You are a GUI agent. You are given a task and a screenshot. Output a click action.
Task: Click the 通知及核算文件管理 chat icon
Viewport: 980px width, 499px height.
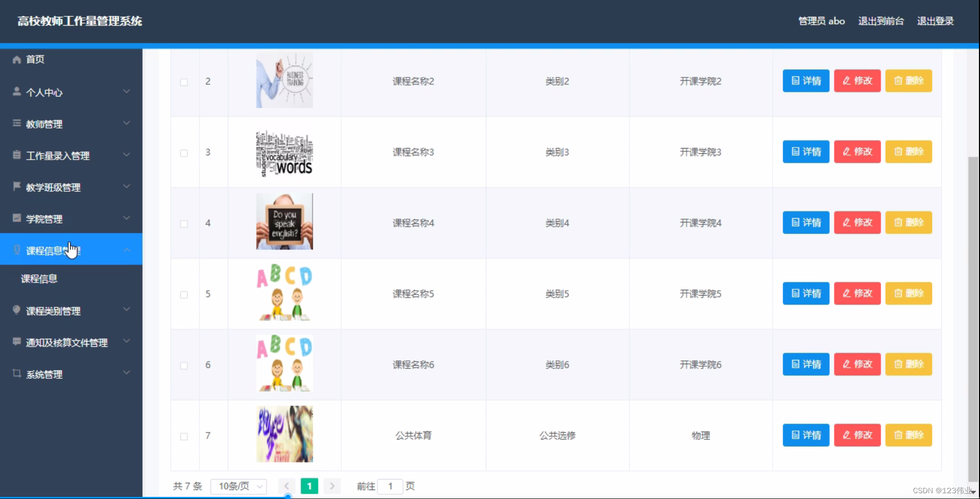(16, 342)
